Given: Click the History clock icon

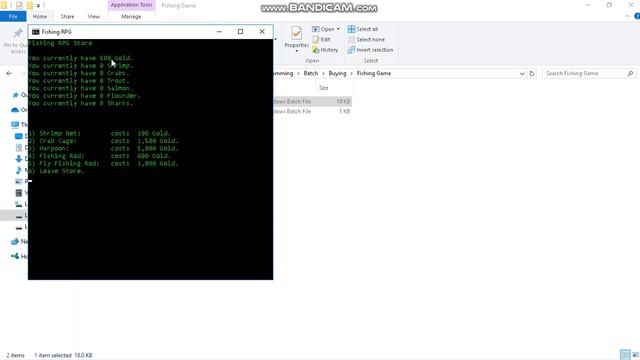Looking at the screenshot, I should click(316, 50).
